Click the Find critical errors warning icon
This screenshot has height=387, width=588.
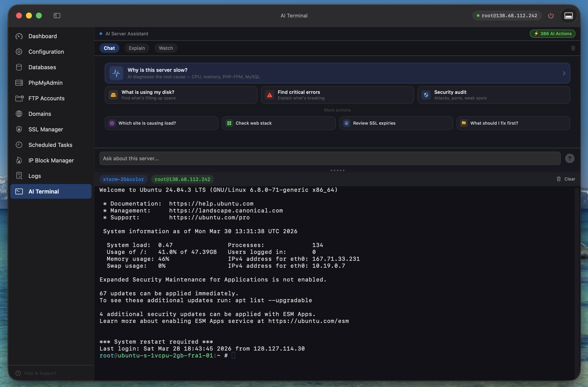pyautogui.click(x=270, y=95)
